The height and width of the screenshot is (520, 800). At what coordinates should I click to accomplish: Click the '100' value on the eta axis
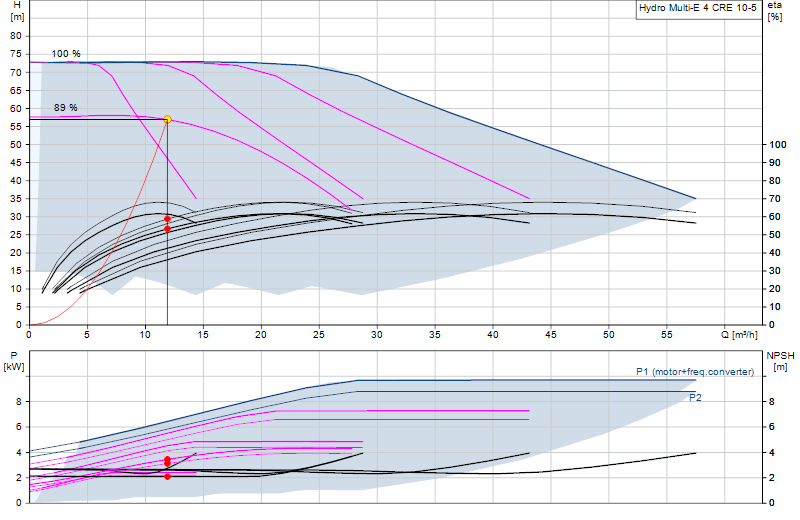tap(778, 144)
